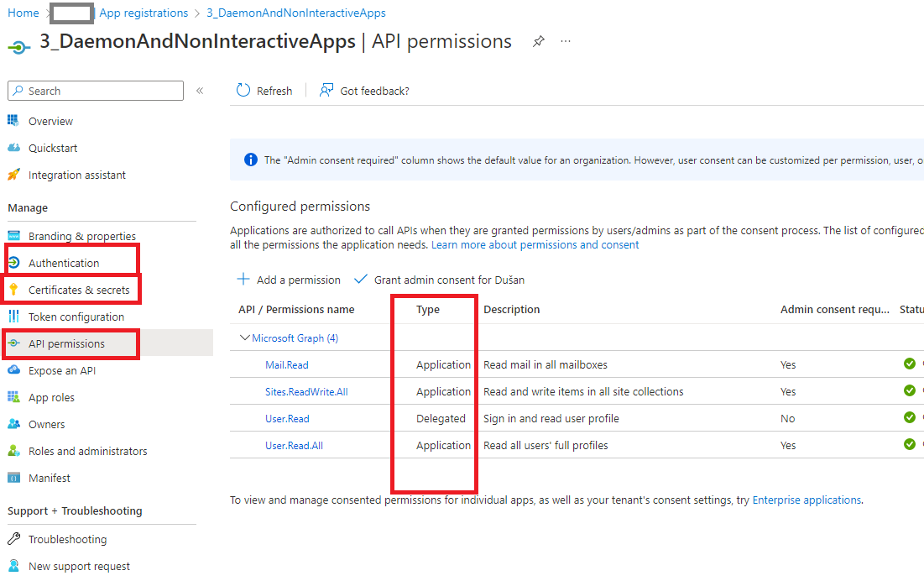Screen dimensions: 924x581
Task: Open the Overview section icon
Action: [13, 120]
